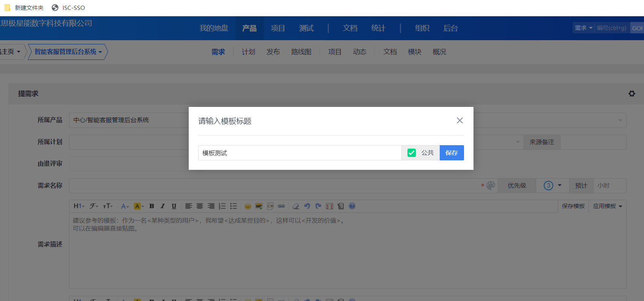Click the ordered list icon in editor

223,206
